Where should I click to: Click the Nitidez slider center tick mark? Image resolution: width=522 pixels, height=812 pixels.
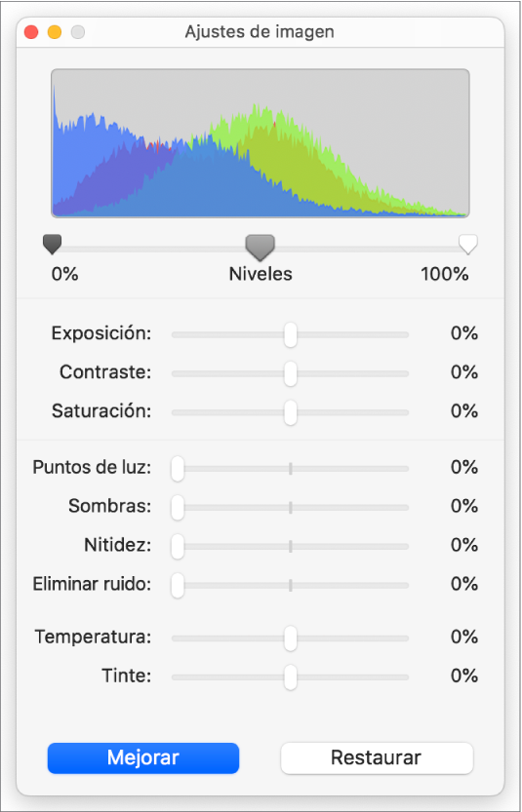click(291, 546)
